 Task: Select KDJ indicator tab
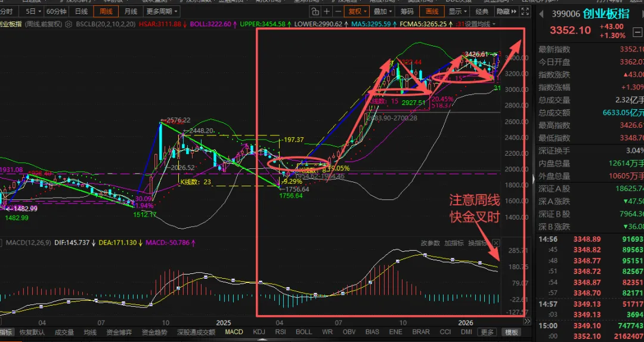click(259, 332)
